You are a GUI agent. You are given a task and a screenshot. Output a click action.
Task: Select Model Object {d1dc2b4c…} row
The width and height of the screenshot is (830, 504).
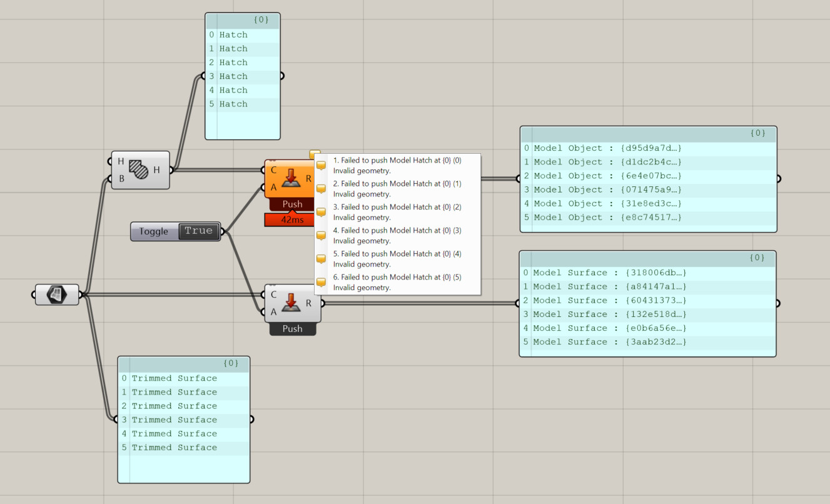[649, 162]
